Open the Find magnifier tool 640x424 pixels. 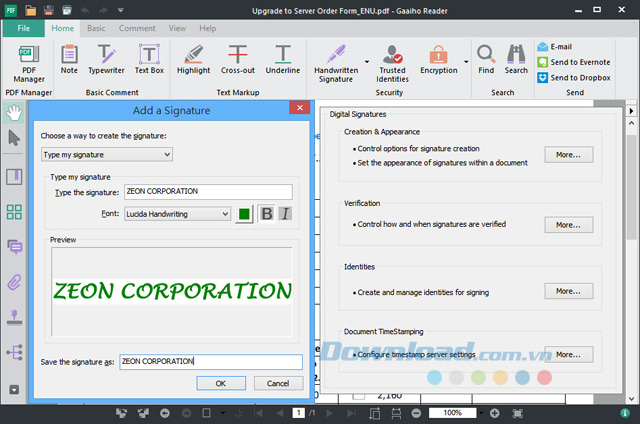click(486, 60)
